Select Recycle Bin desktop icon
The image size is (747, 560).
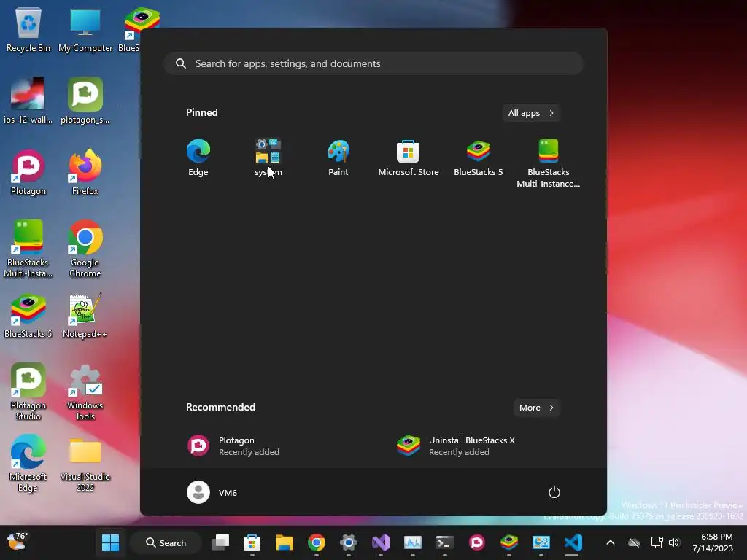point(28,29)
